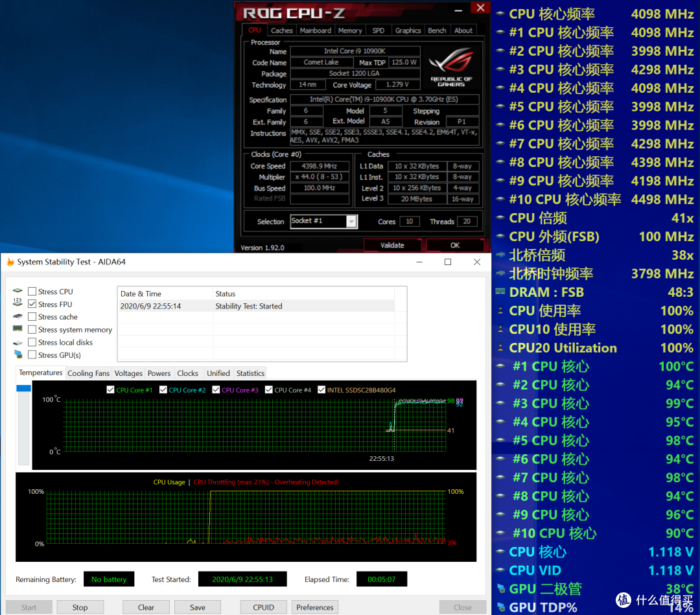Click the GPU TDP% sensor icon
The image size is (700, 615).
[501, 607]
